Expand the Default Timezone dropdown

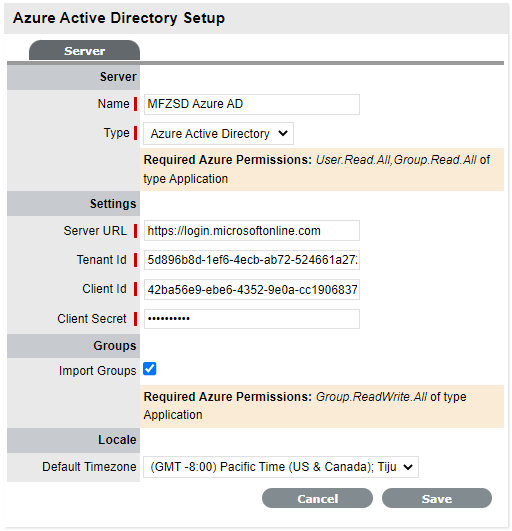(281, 467)
